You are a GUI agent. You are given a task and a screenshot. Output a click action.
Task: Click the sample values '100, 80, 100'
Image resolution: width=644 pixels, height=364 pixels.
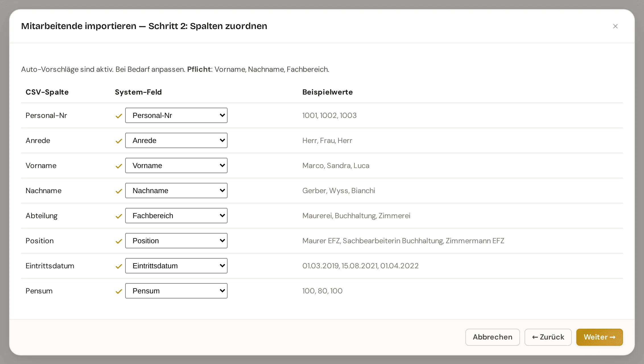tap(322, 291)
